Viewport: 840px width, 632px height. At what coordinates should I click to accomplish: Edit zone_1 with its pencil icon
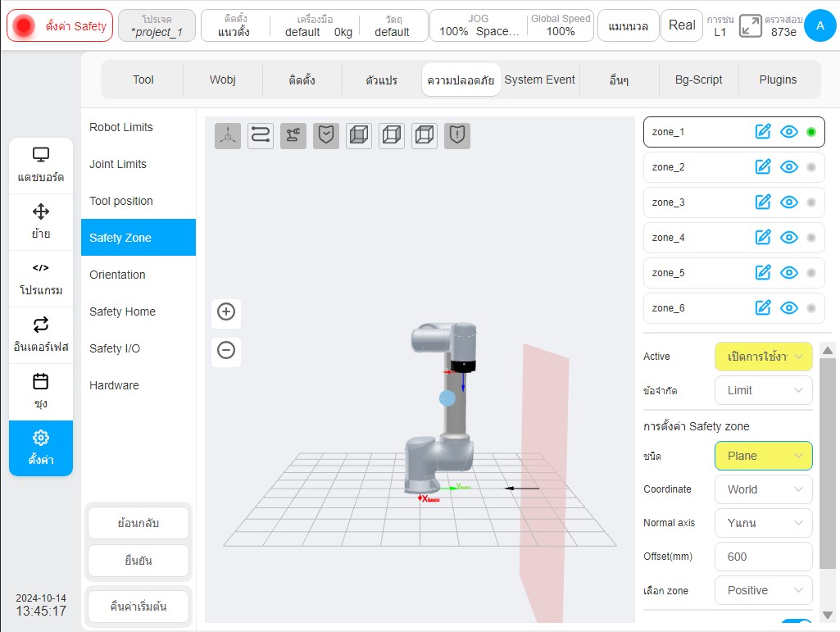[x=762, y=132]
